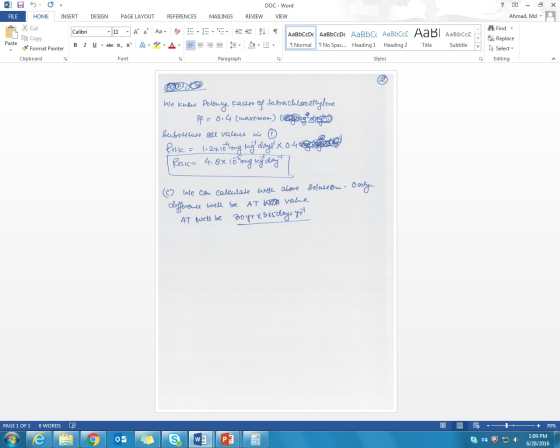Open the bullets list dropdown
Screen dimensions: 560x448
[198, 32]
